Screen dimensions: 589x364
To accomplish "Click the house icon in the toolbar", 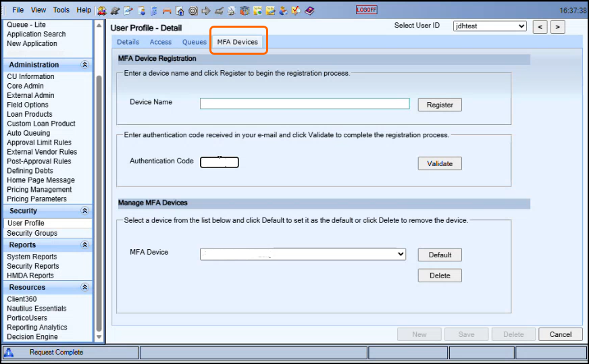I will coord(180,11).
